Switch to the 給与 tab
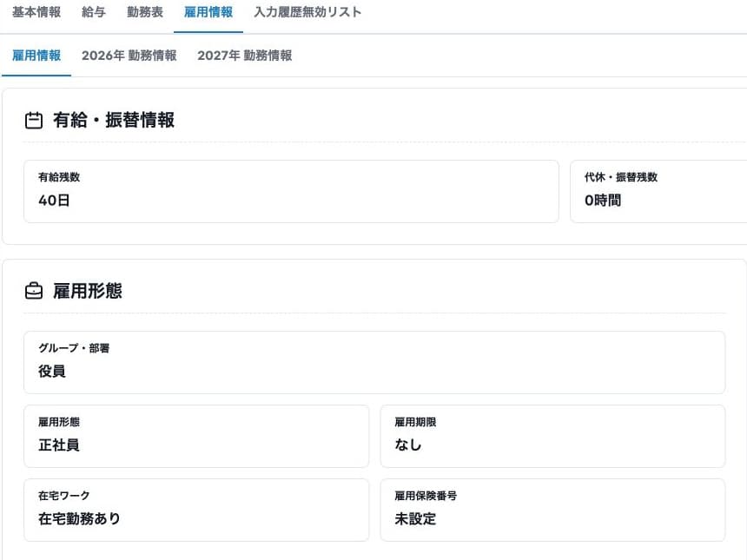This screenshot has width=747, height=560. click(94, 12)
